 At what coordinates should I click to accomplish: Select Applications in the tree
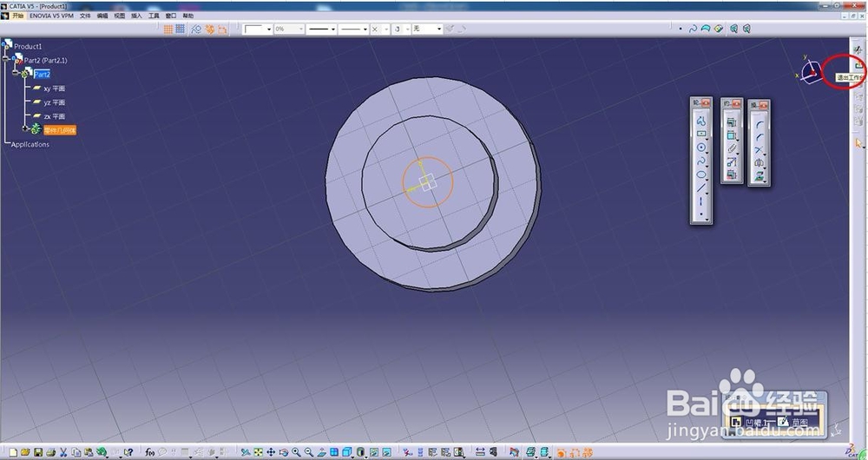(30, 144)
